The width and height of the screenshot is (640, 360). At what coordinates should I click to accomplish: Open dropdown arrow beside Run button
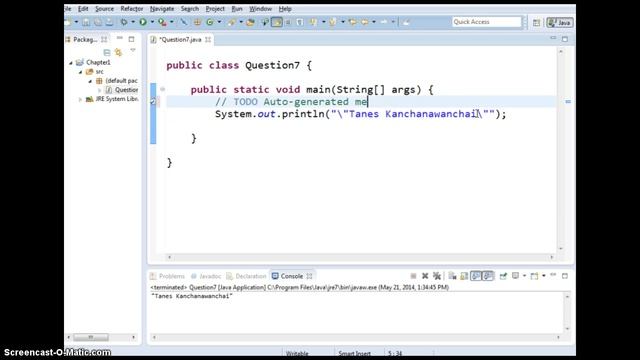pos(152,22)
